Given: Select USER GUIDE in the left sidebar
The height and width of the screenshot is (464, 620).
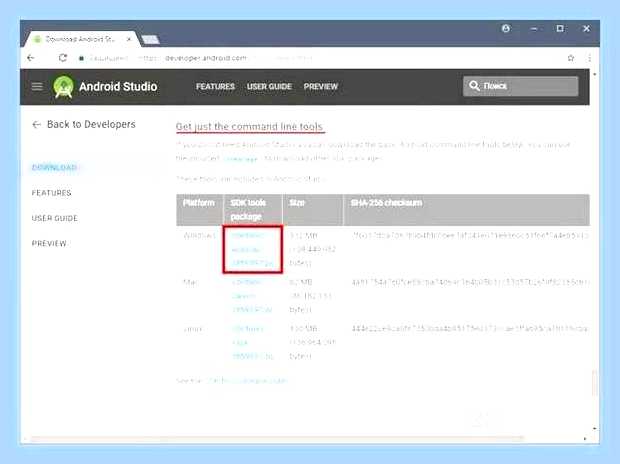Looking at the screenshot, I should 55,218.
